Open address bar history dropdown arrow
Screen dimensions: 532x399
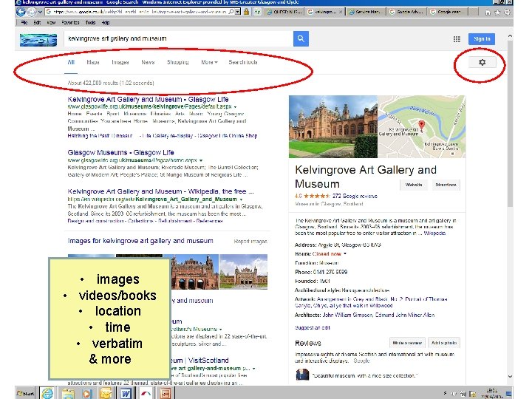point(237,12)
